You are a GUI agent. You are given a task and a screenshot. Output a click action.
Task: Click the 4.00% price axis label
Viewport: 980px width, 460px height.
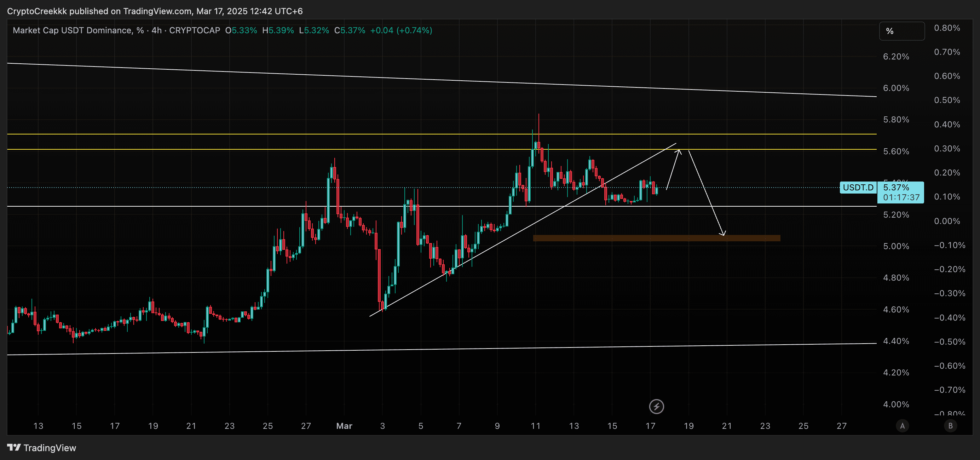pos(896,404)
